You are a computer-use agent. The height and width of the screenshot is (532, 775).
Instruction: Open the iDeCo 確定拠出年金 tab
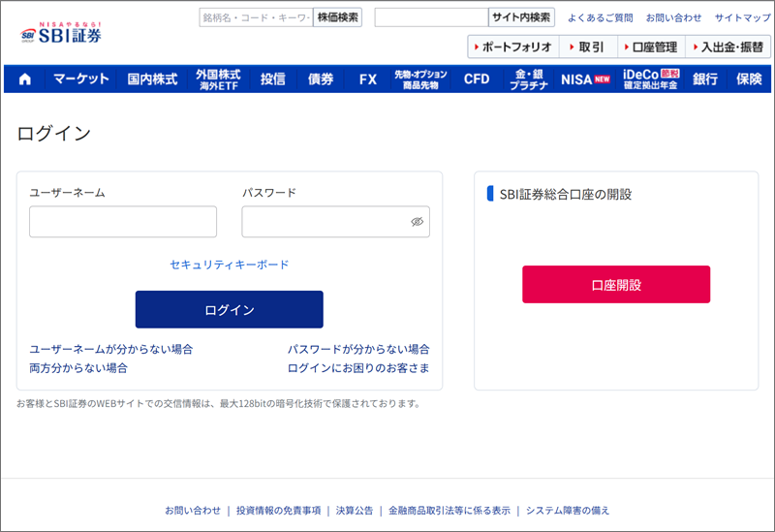point(650,79)
